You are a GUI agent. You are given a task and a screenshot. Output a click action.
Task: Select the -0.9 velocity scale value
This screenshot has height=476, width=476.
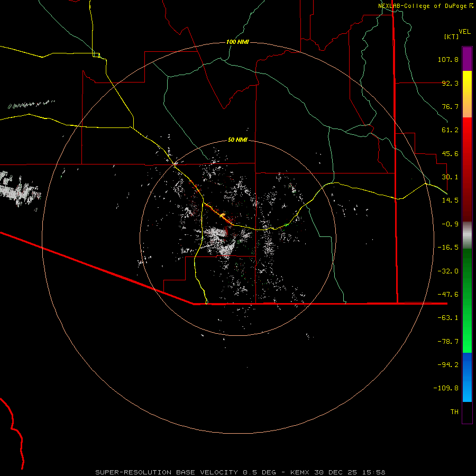[x=450, y=224]
